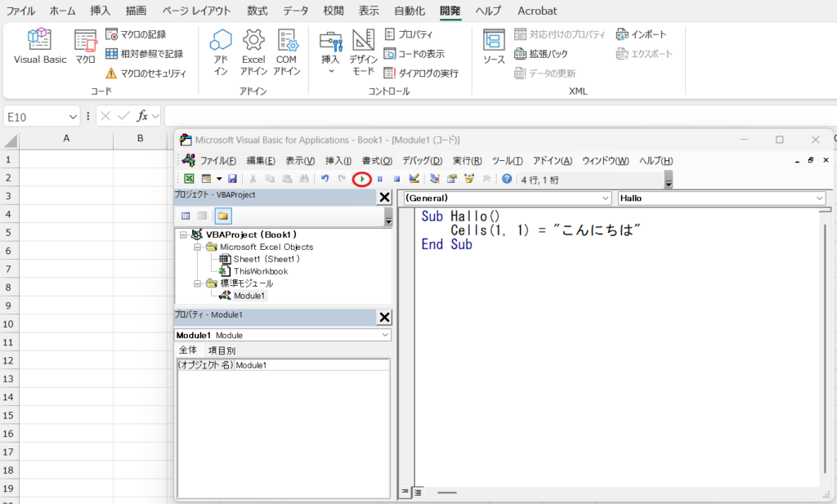Switch to the Acrobat ribbon tab
837x504 pixels.
[537, 11]
